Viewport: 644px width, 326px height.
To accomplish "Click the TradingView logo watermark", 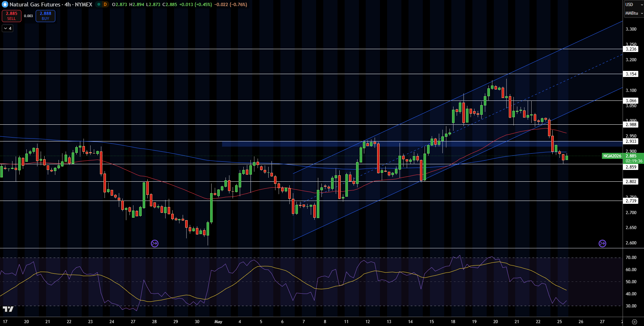I will (8, 309).
